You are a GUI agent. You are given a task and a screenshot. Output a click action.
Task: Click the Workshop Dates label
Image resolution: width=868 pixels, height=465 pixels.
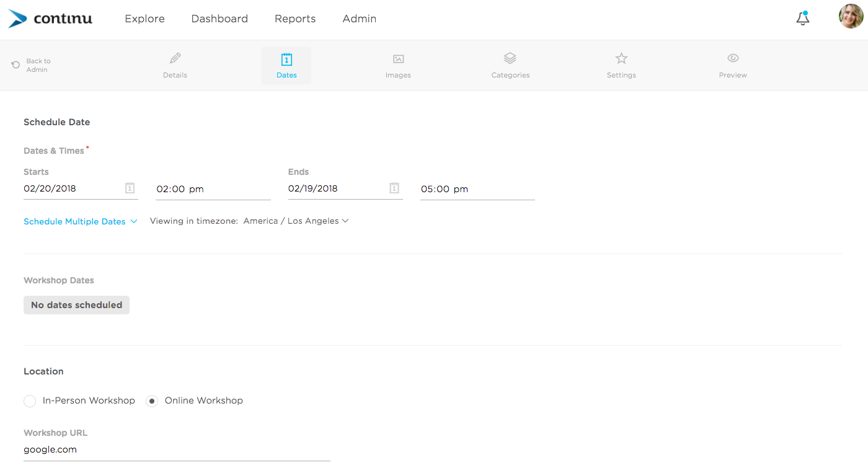tap(59, 280)
